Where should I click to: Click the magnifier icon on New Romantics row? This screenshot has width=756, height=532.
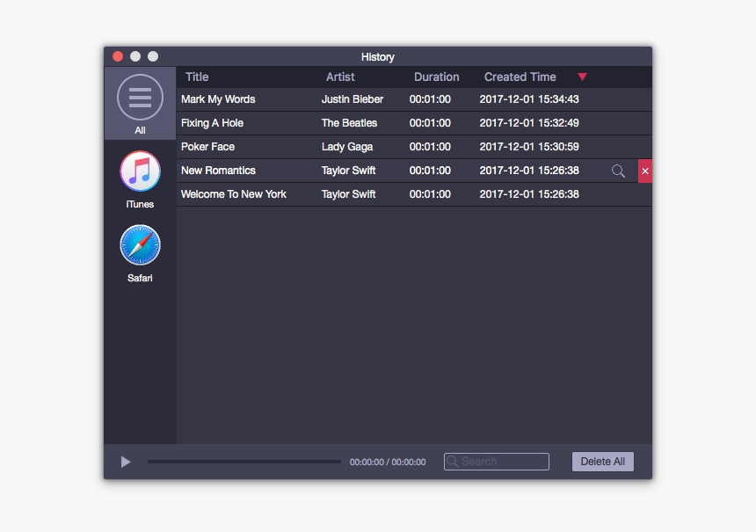(x=618, y=171)
